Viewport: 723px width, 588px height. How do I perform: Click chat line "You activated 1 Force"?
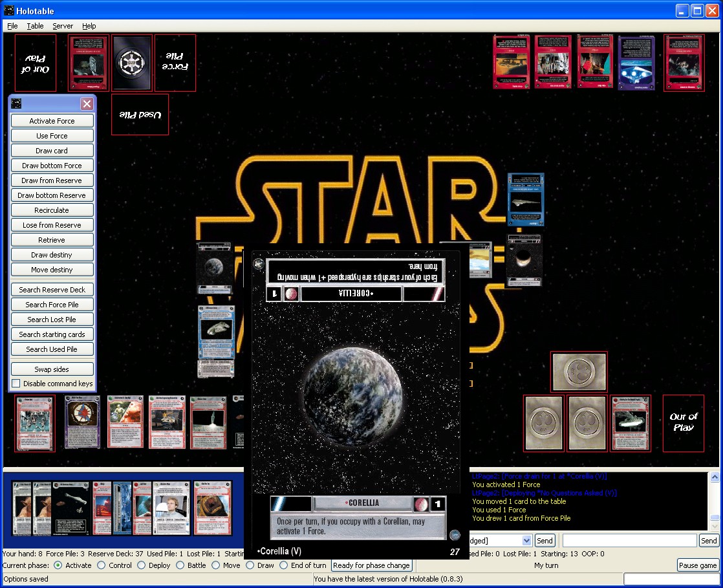[506, 485]
